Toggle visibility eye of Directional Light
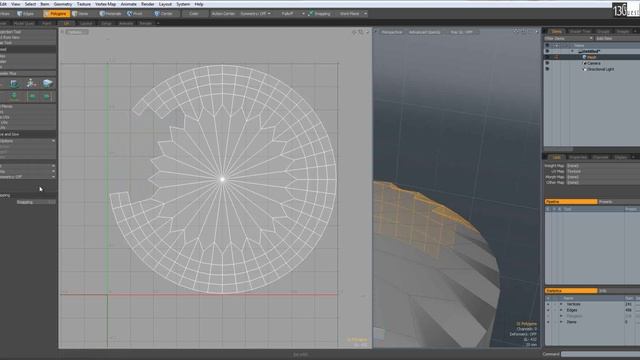Image resolution: width=640 pixels, height=360 pixels. (547, 69)
